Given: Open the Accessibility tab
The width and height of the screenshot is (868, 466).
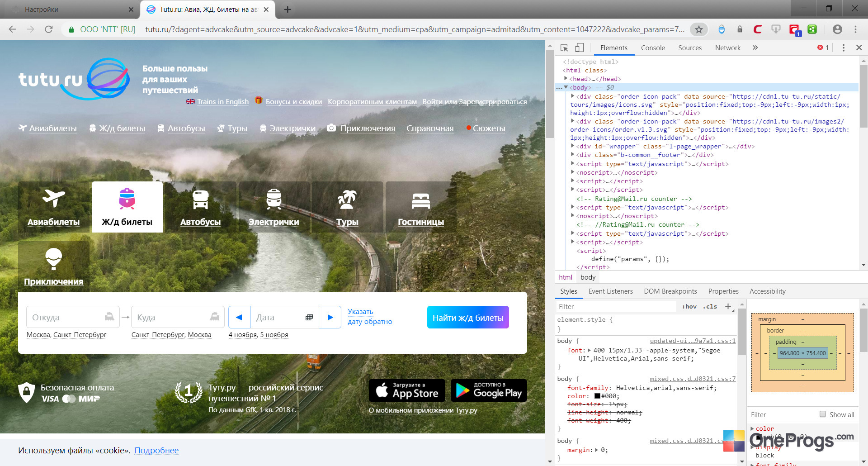Looking at the screenshot, I should click(x=768, y=291).
